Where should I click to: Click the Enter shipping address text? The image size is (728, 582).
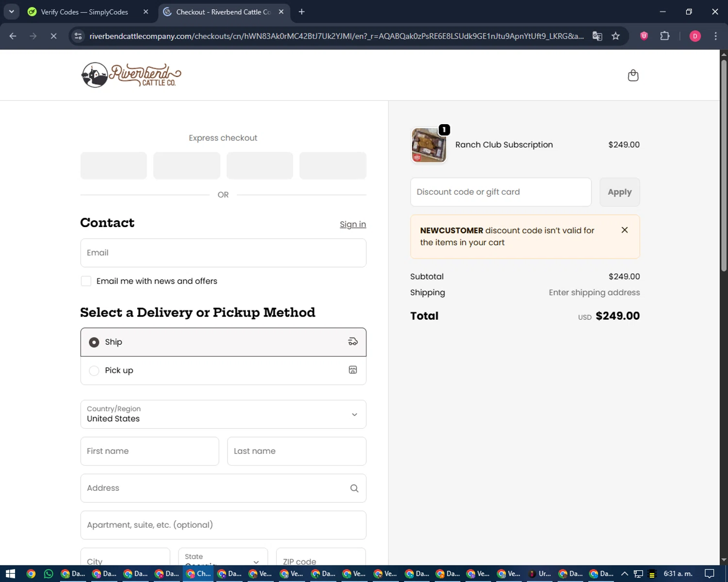click(594, 292)
